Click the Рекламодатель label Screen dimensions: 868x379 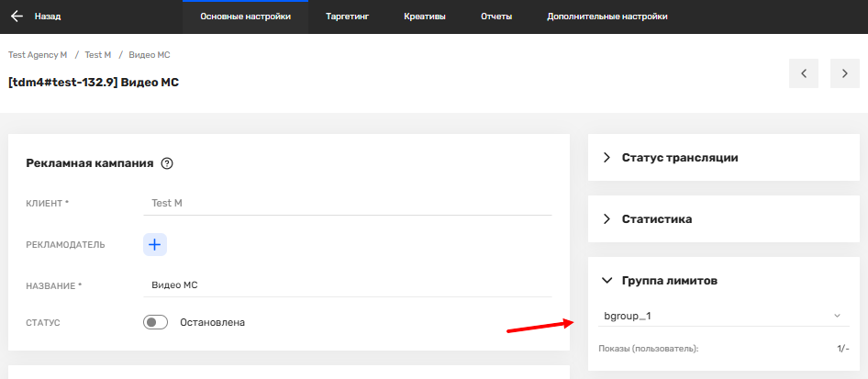point(65,244)
